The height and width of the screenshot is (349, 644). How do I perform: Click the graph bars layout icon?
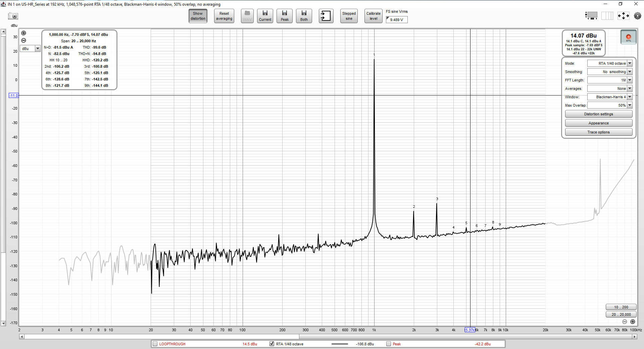[x=607, y=16]
